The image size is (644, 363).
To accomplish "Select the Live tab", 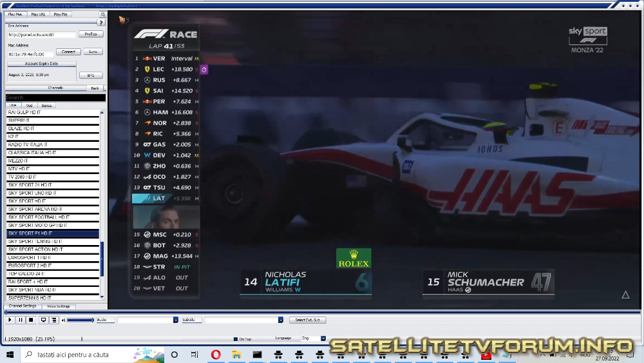I will point(13,106).
